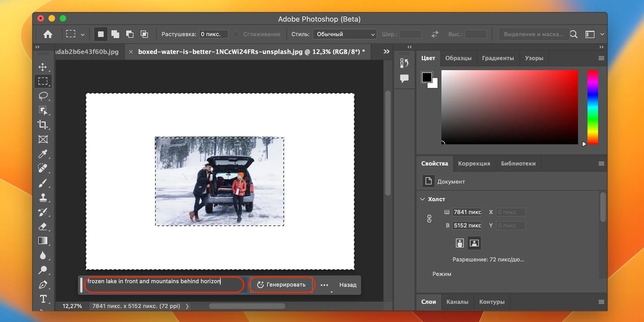Open the History panel icon
This screenshot has height=322, width=644.
coord(404,63)
